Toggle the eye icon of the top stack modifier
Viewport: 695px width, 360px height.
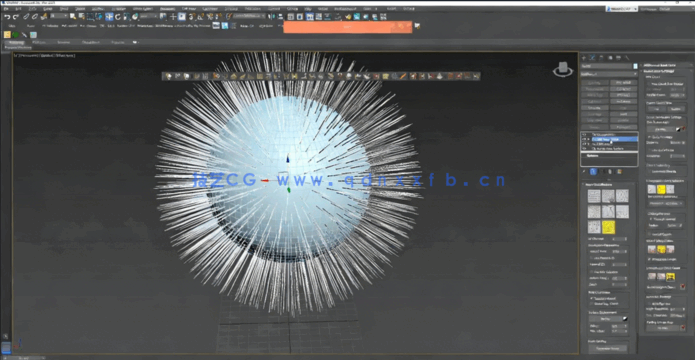click(584, 134)
